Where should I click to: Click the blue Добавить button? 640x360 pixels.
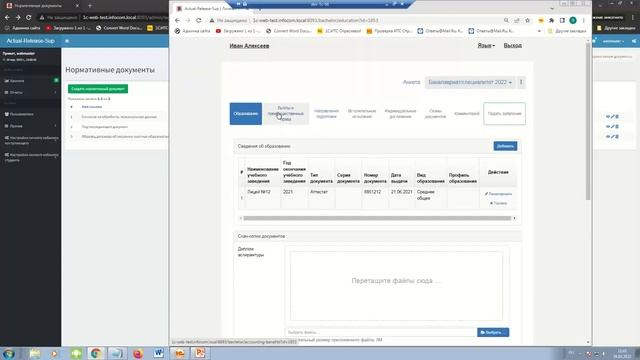pyautogui.click(x=505, y=146)
